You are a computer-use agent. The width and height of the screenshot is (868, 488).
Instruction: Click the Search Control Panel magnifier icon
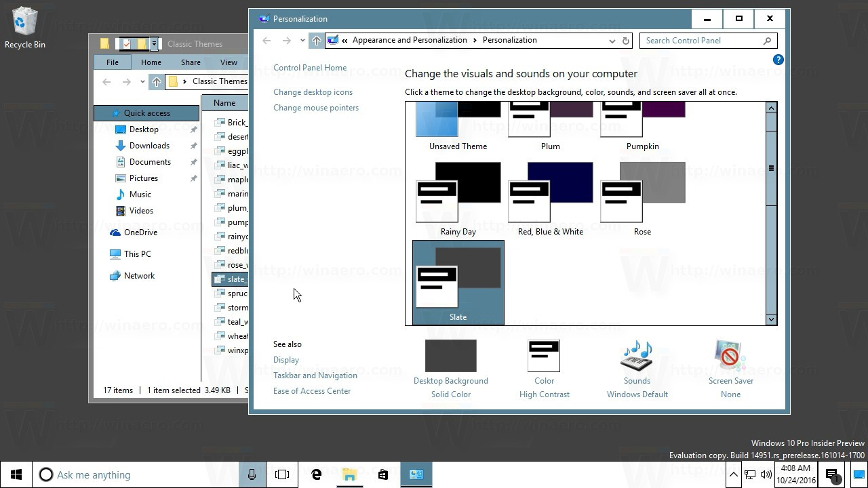pyautogui.click(x=767, y=41)
